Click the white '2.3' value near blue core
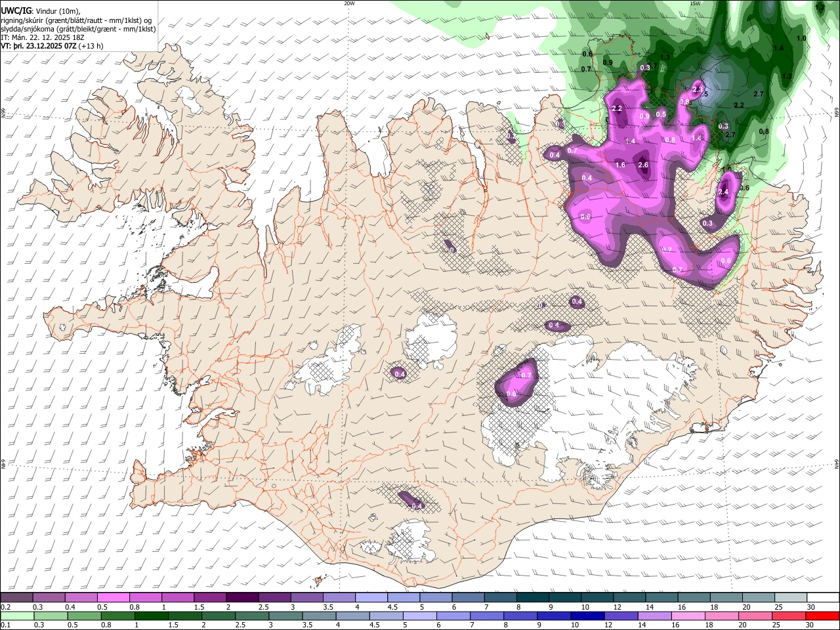The height and width of the screenshot is (630, 840). point(698,89)
